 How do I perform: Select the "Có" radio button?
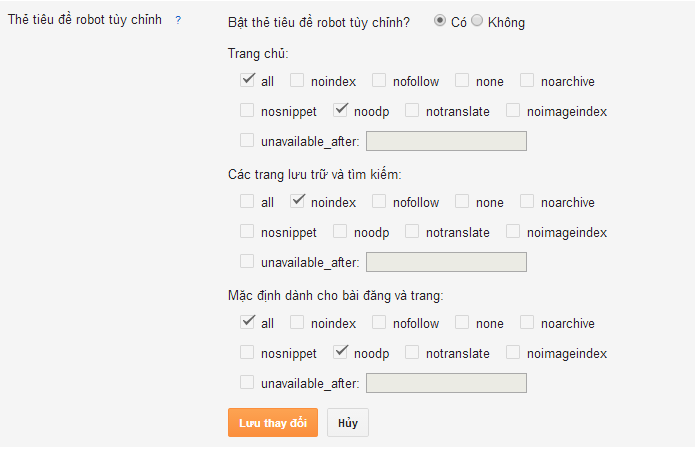click(x=441, y=21)
